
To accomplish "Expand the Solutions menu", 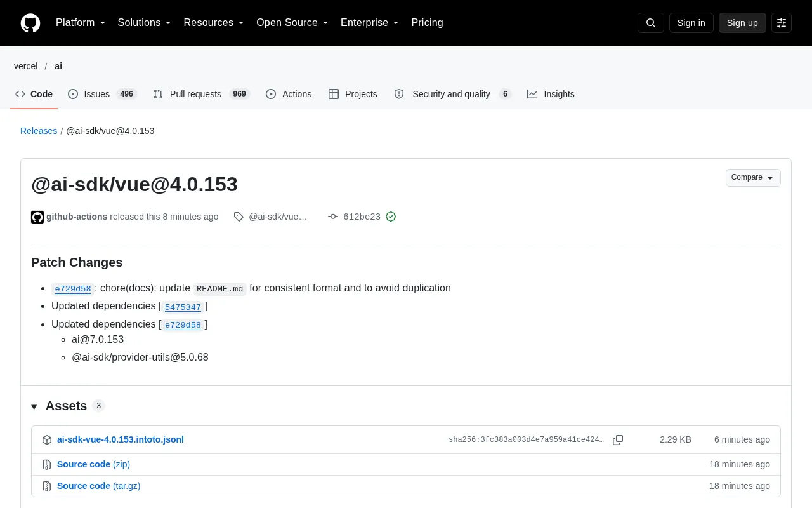I will 144,23.
